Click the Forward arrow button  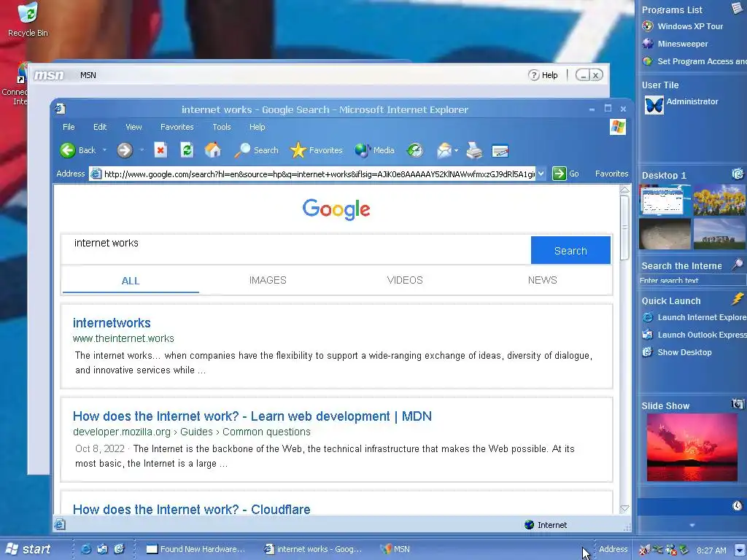point(125,150)
